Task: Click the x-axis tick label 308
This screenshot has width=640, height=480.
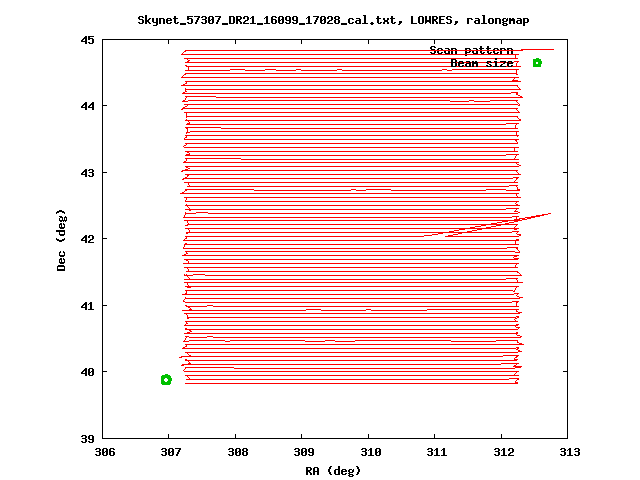Action: [238, 452]
